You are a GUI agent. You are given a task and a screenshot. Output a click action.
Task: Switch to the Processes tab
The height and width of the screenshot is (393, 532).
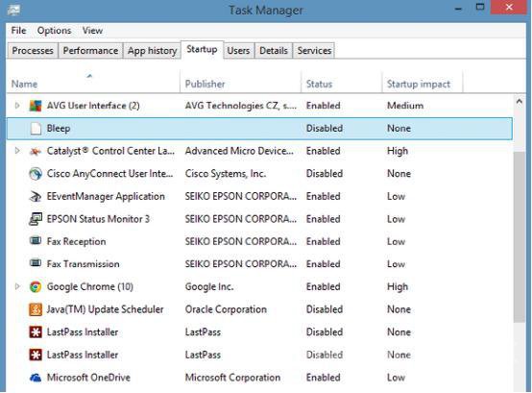pos(33,51)
